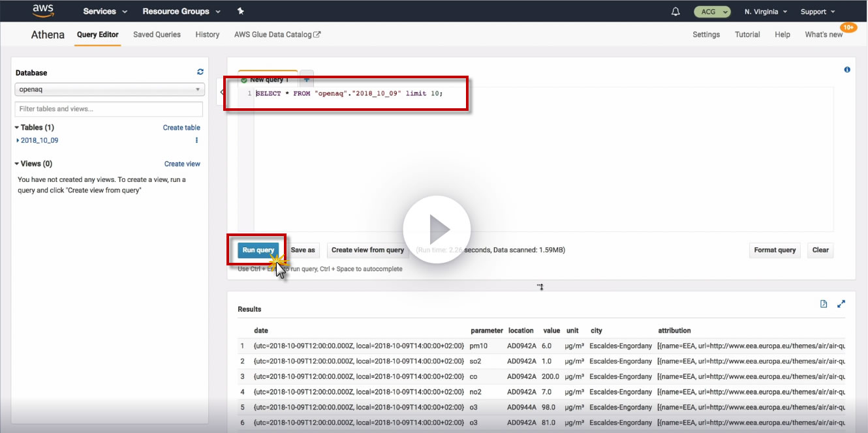Focus the filter tables and views field
This screenshot has height=433, width=868.
[109, 109]
